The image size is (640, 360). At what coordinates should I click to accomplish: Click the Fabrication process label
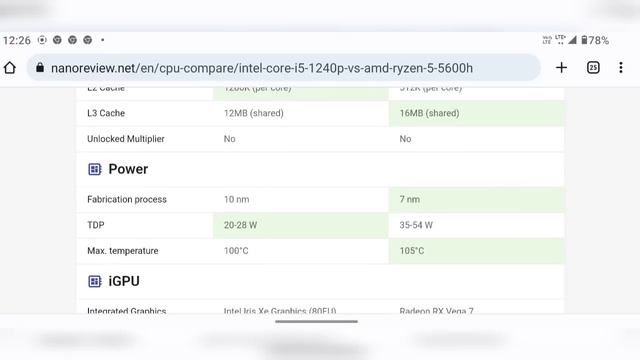point(127,200)
